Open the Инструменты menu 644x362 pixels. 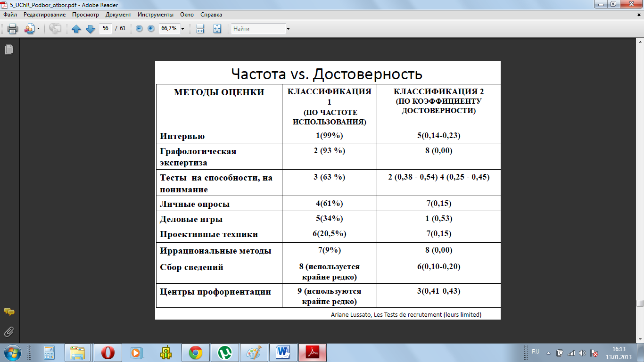point(156,15)
